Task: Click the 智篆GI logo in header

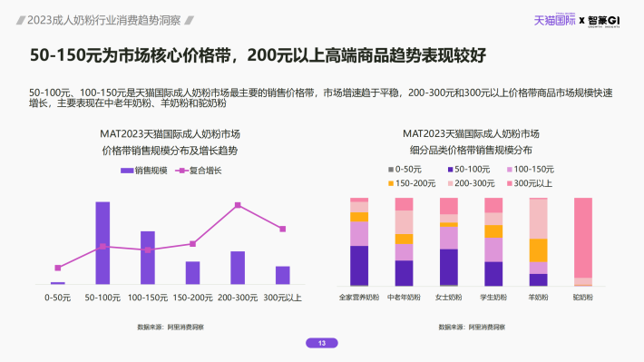Action: click(604, 21)
